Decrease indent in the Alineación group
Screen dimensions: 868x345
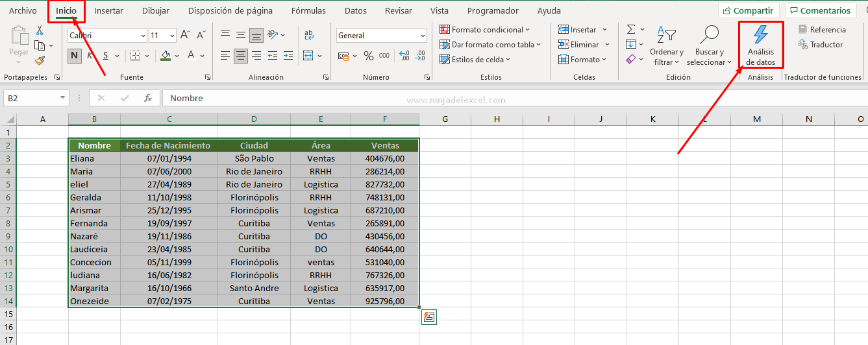tap(272, 56)
